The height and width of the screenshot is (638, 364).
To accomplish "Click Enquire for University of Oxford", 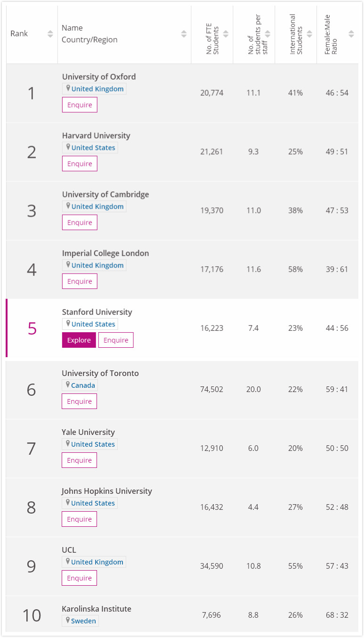I will pyautogui.click(x=80, y=105).
